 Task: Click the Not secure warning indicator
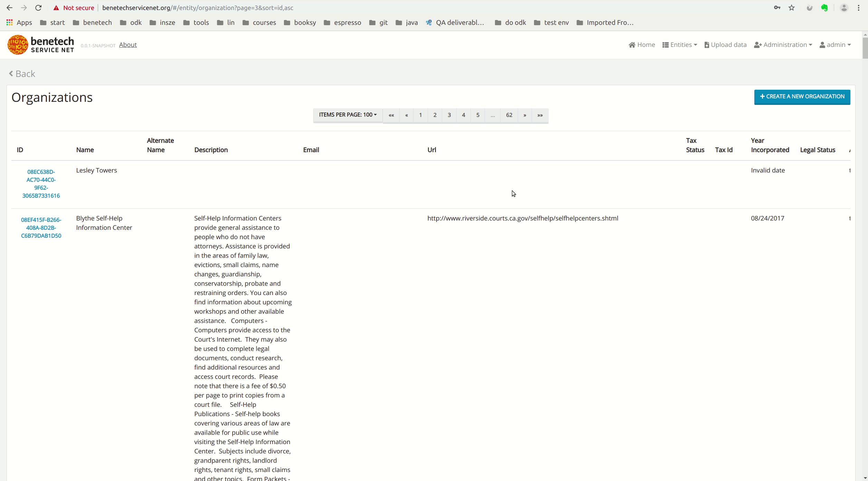tap(74, 8)
